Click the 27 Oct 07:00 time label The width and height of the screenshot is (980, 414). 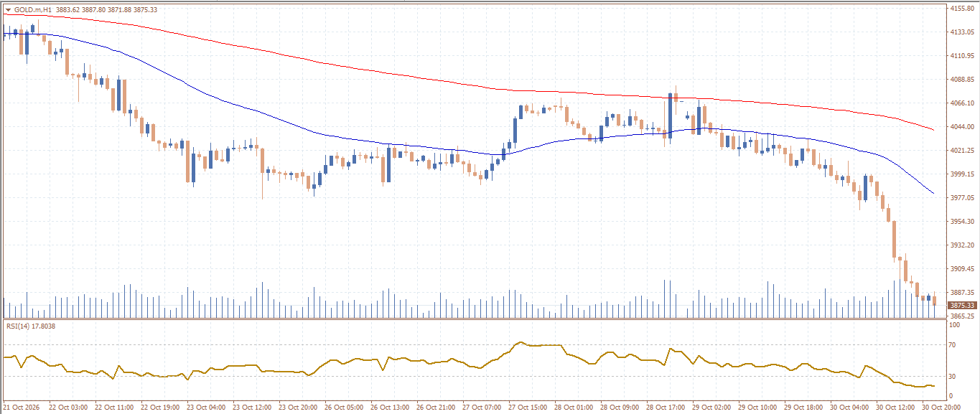click(482, 408)
